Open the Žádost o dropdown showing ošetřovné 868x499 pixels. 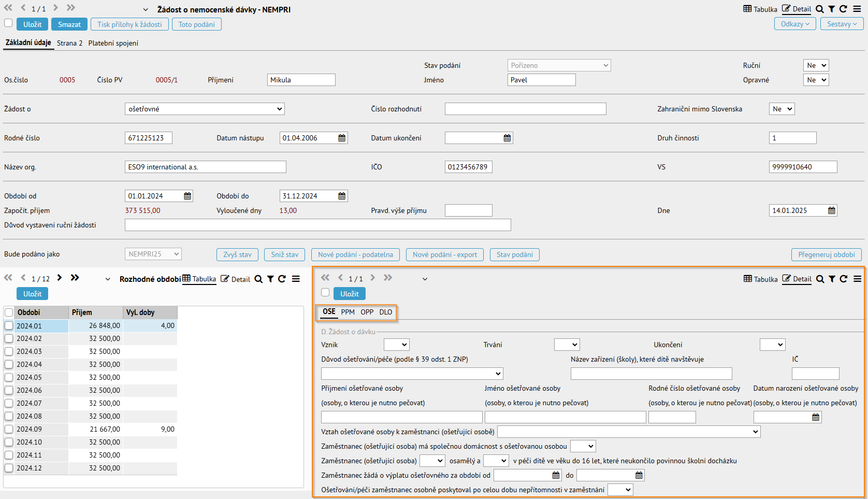pos(205,109)
